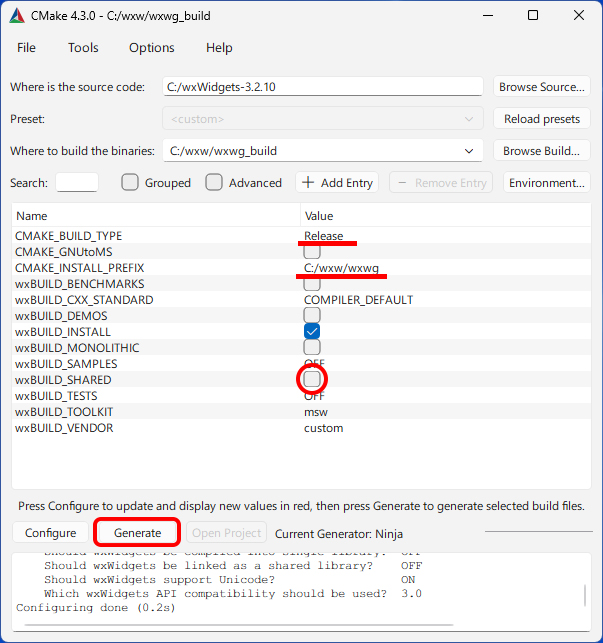The image size is (603, 643).
Task: Toggle the wxBUILD_MONOLITHIC checkbox
Action: tap(312, 347)
